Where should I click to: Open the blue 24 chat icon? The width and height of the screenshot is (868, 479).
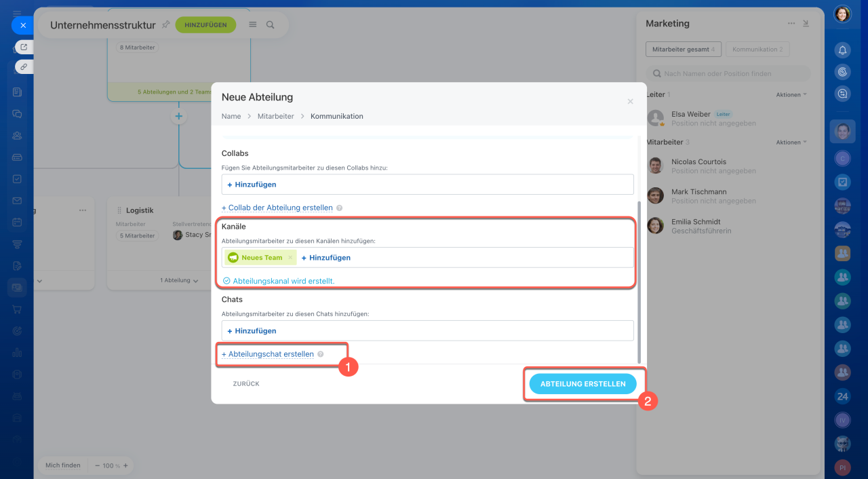[x=842, y=396]
